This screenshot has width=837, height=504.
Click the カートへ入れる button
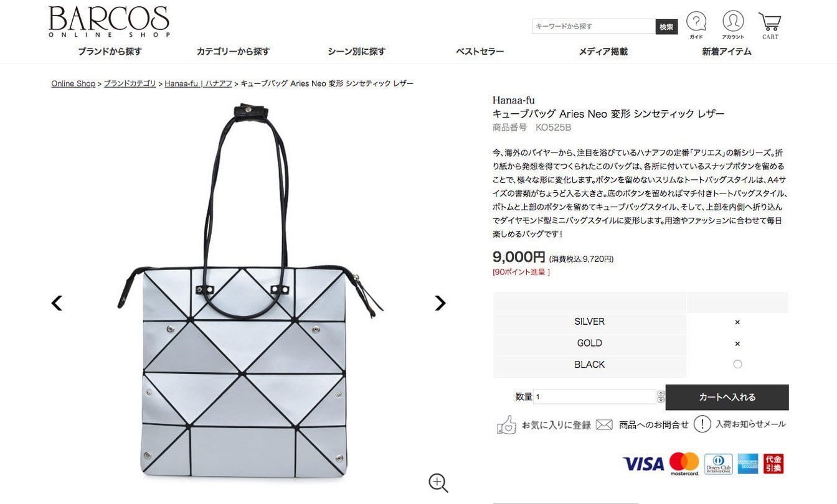(727, 397)
